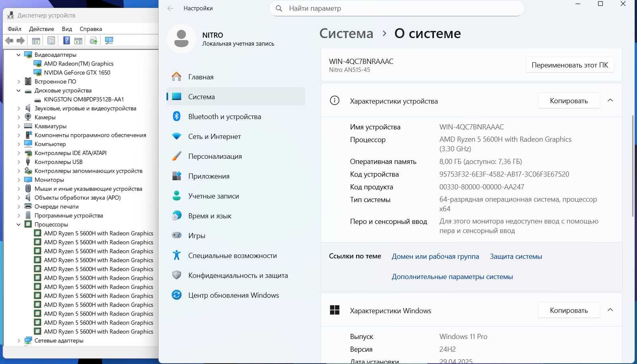637x364 pixels.
Task: Open Главная in Settings sidebar
Action: [236, 77]
